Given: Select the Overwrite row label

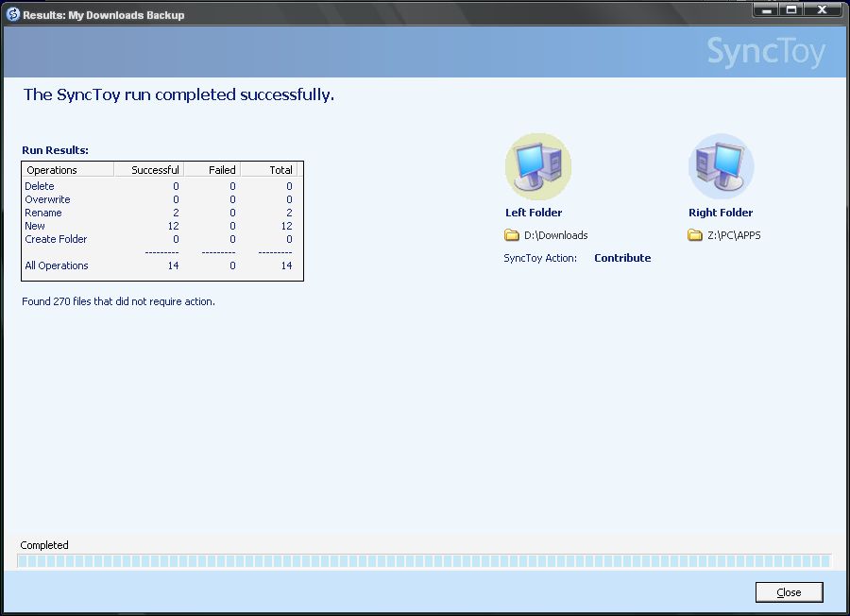Looking at the screenshot, I should click(x=48, y=199).
